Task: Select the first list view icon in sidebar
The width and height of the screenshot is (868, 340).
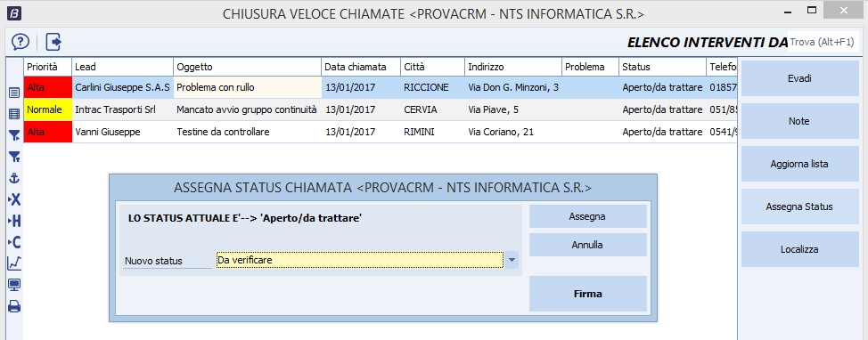Action: tap(14, 93)
